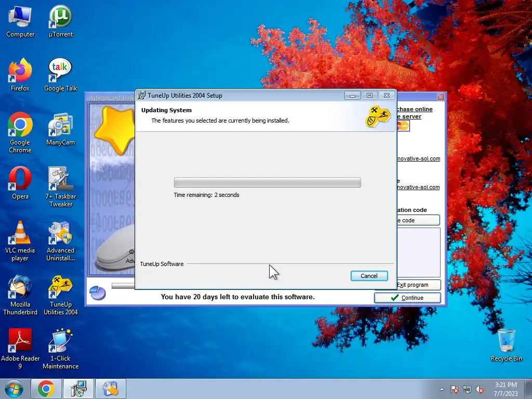Select the ManyCam desktop shortcut
532x399 pixels.
(x=60, y=129)
